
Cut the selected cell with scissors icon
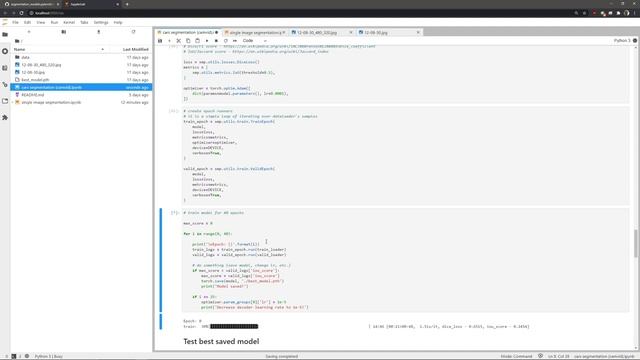click(179, 41)
